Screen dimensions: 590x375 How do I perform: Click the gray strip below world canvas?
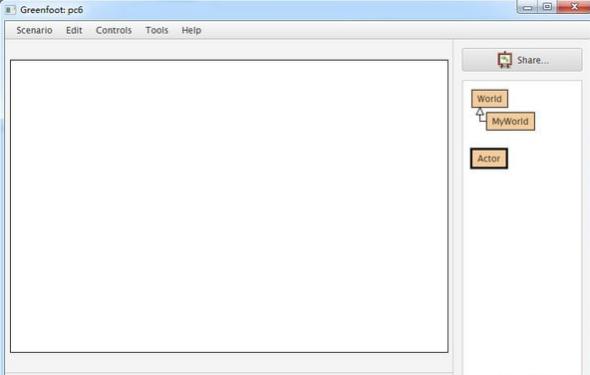click(x=229, y=363)
